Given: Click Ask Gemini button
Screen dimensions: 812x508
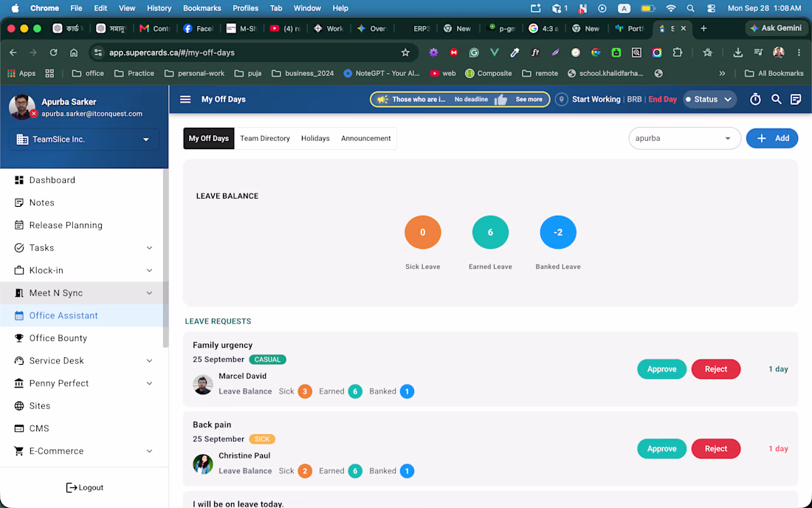Looking at the screenshot, I should pos(776,29).
